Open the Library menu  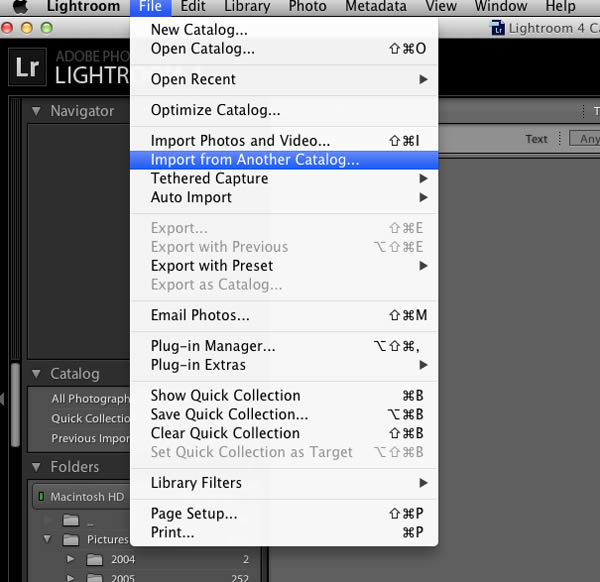(247, 7)
